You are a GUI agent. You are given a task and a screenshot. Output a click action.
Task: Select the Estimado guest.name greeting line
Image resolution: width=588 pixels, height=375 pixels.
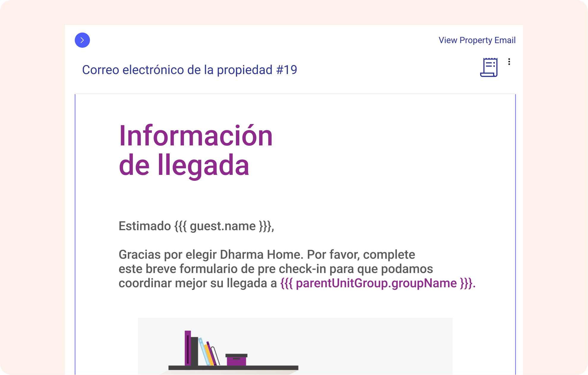[196, 226]
